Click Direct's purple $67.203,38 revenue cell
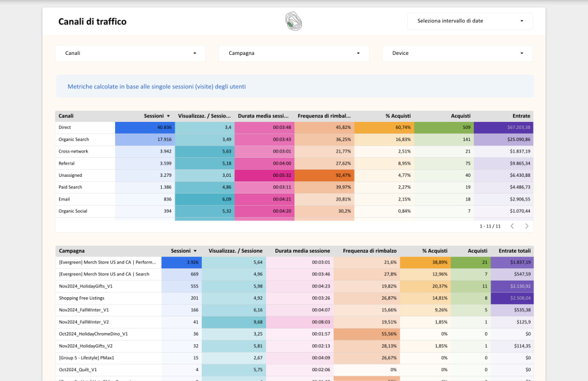Screen dimensions: 588x381 tap(503, 127)
